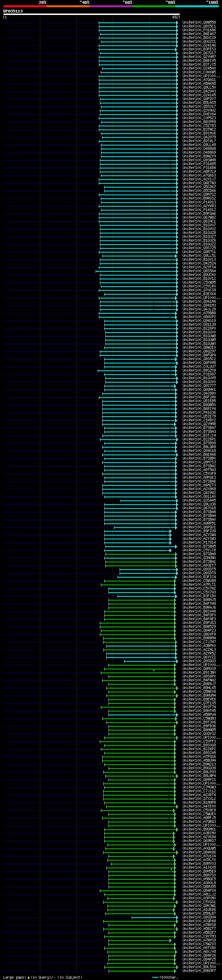The image size is (222, 980).
Task: Click the orange ~40% identity legend segment
Action: click(68, 6)
